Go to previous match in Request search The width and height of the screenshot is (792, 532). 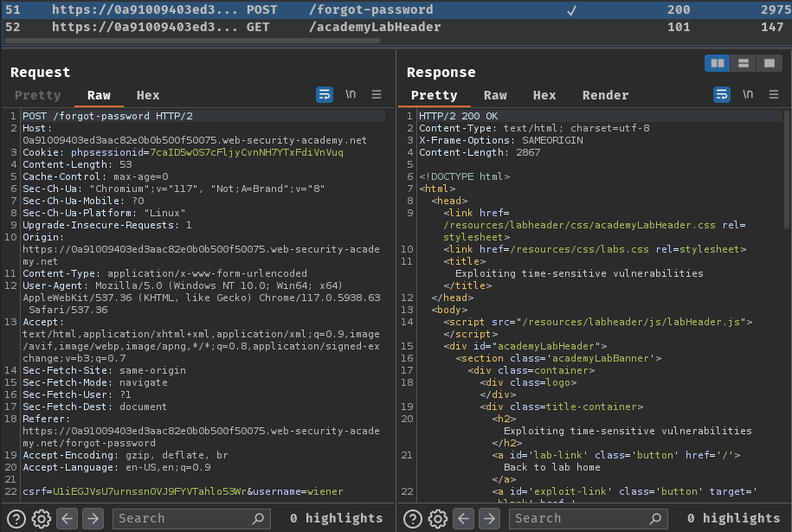tap(68, 518)
